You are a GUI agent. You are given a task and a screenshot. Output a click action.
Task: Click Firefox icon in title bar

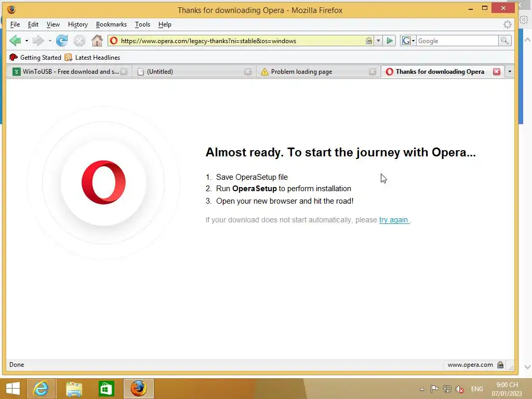[11, 9]
